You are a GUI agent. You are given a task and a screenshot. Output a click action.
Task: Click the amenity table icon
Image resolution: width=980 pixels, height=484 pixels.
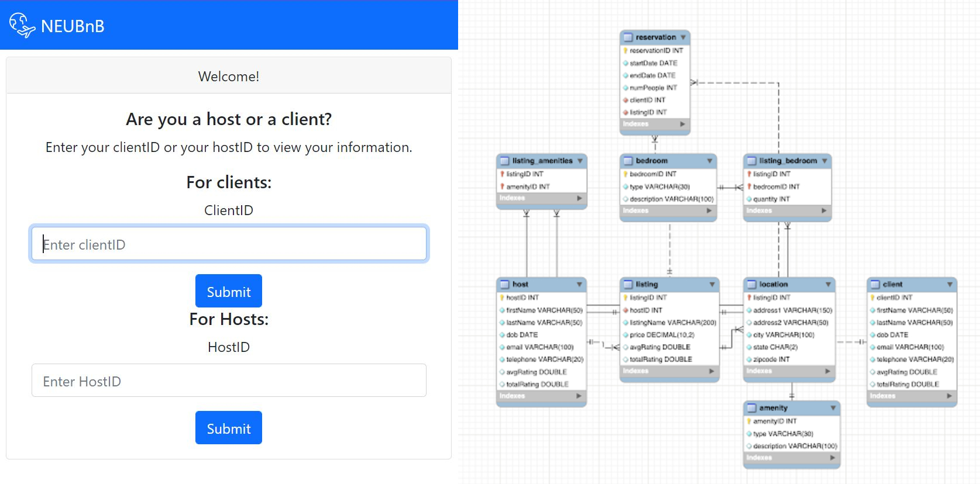click(x=752, y=408)
